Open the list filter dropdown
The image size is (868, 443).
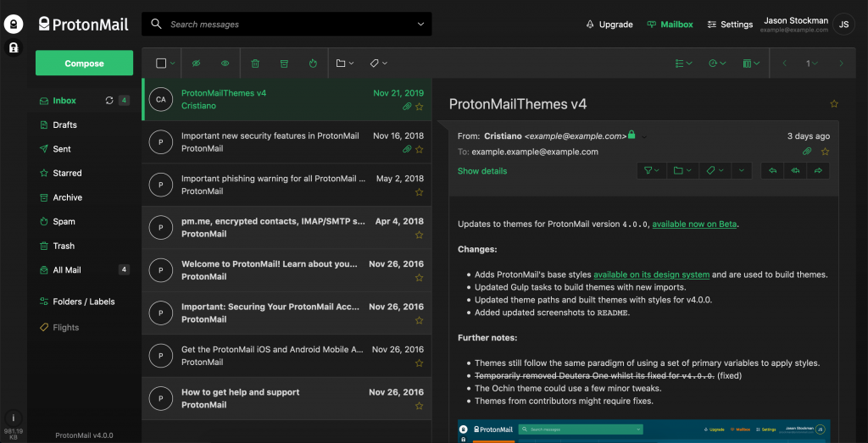pyautogui.click(x=684, y=64)
